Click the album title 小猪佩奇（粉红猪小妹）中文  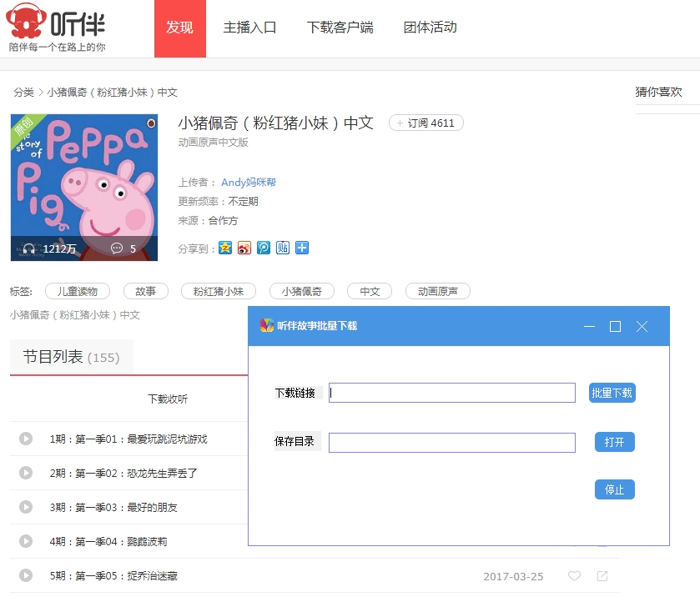pos(275,123)
